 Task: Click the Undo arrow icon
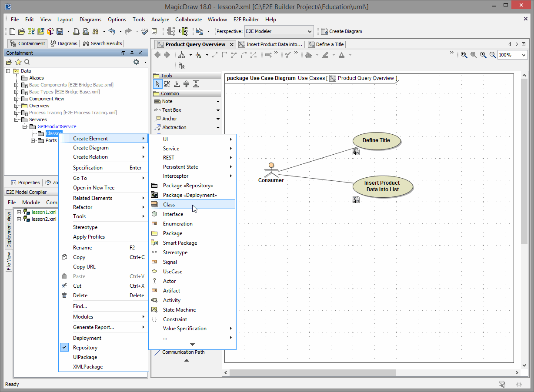pos(112,31)
